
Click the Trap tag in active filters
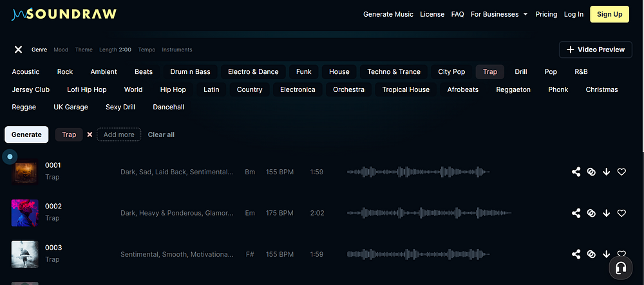(69, 134)
